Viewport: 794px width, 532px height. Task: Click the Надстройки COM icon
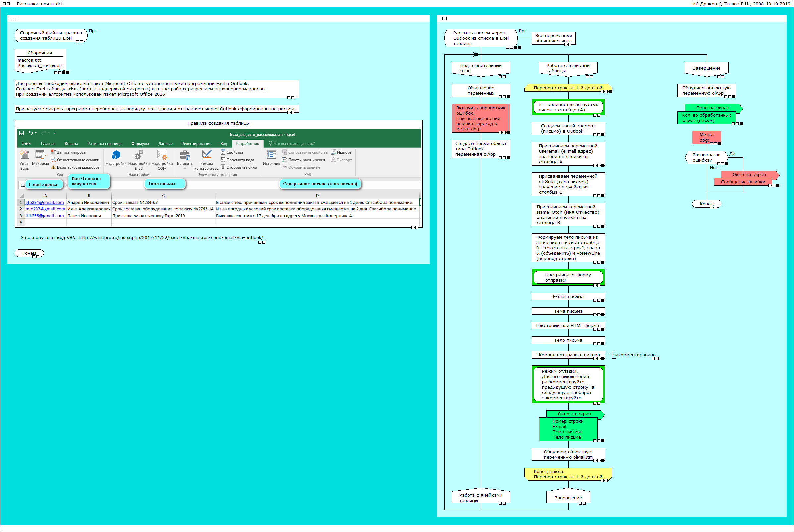click(x=162, y=155)
